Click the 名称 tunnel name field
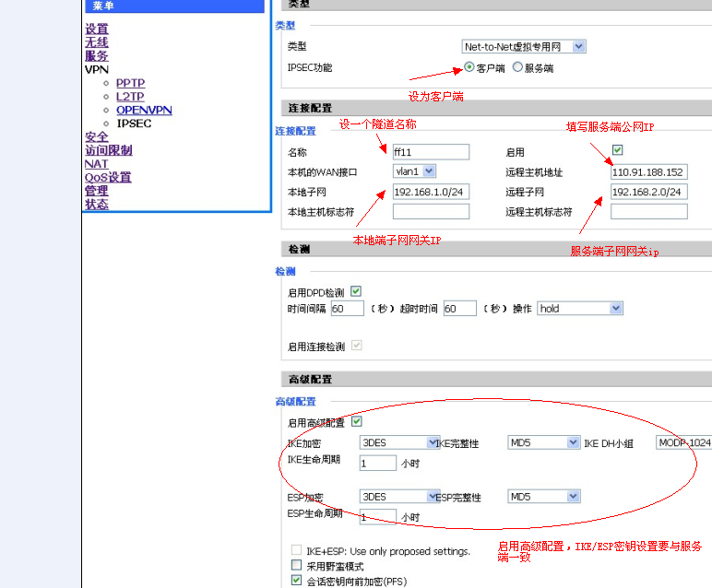Viewport: 712px width, 588px height. [430, 152]
